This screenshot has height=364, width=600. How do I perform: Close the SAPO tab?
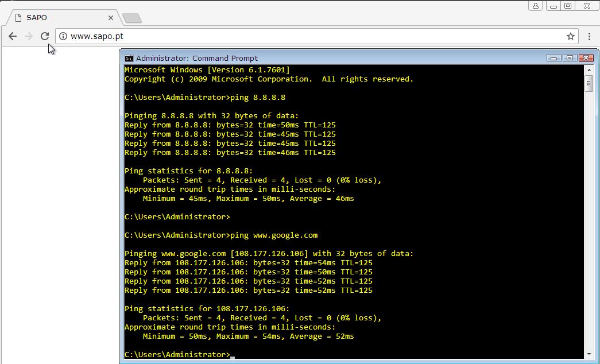point(111,18)
